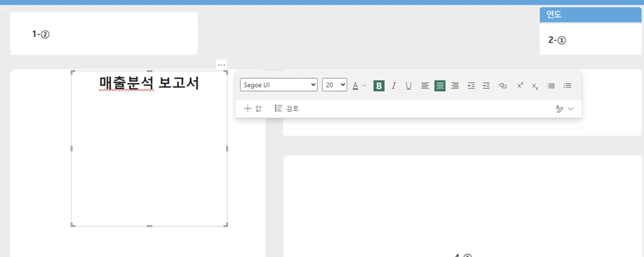
Task: Apply subscript formatting
Action: pyautogui.click(x=535, y=86)
